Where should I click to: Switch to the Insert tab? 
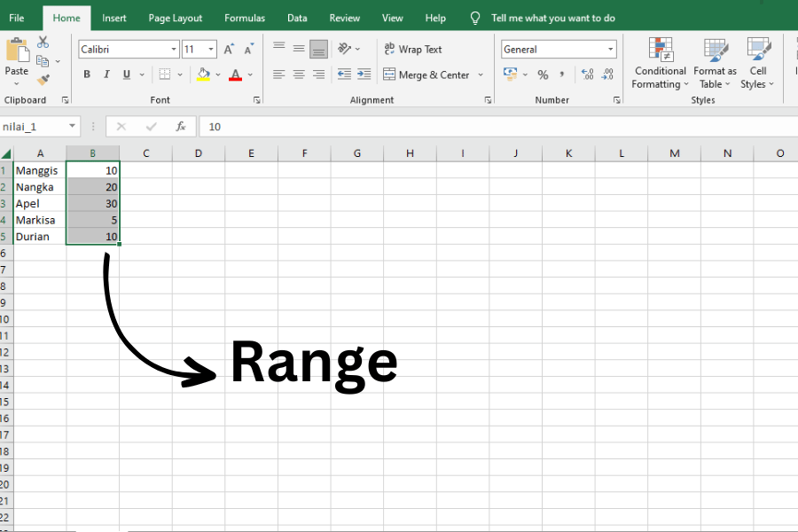click(x=113, y=18)
